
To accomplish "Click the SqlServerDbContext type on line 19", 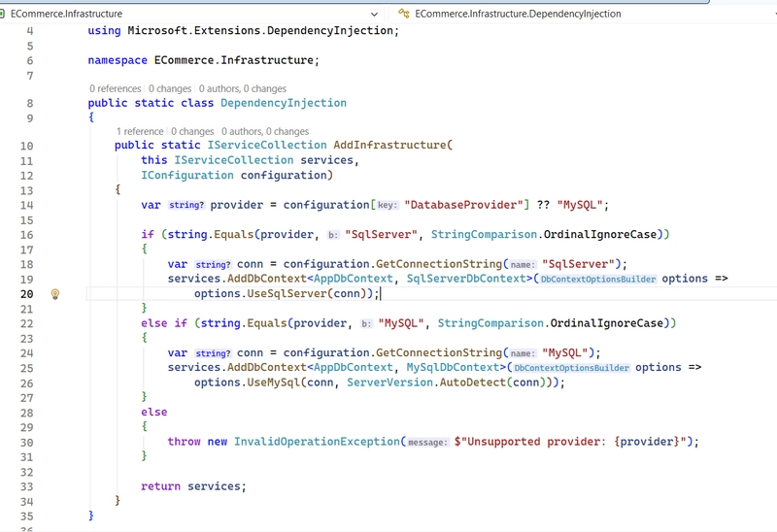I will (466, 279).
